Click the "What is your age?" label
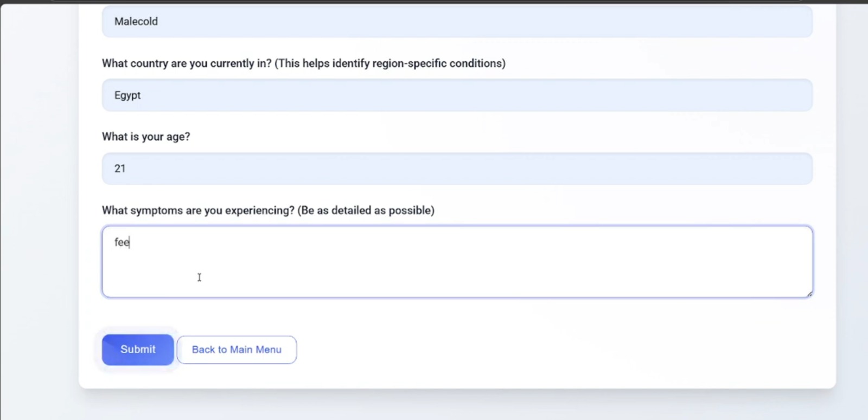Viewport: 868px width, 420px height. pos(146,137)
